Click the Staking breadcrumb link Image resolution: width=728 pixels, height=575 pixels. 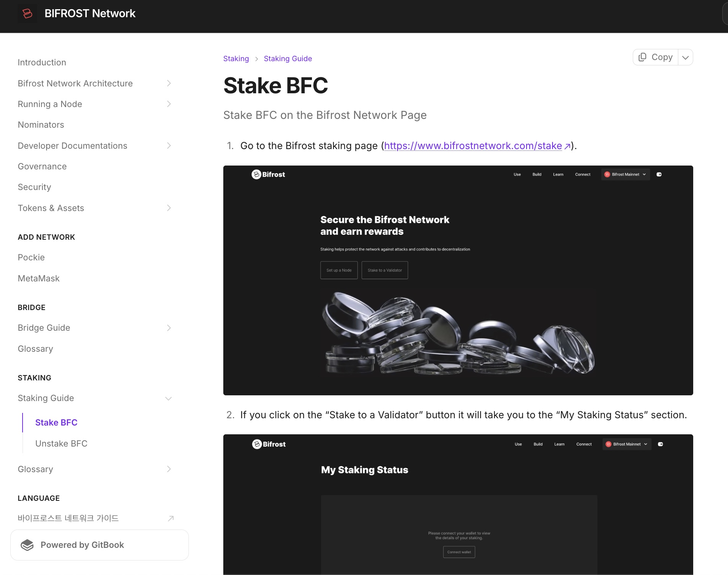(x=236, y=58)
